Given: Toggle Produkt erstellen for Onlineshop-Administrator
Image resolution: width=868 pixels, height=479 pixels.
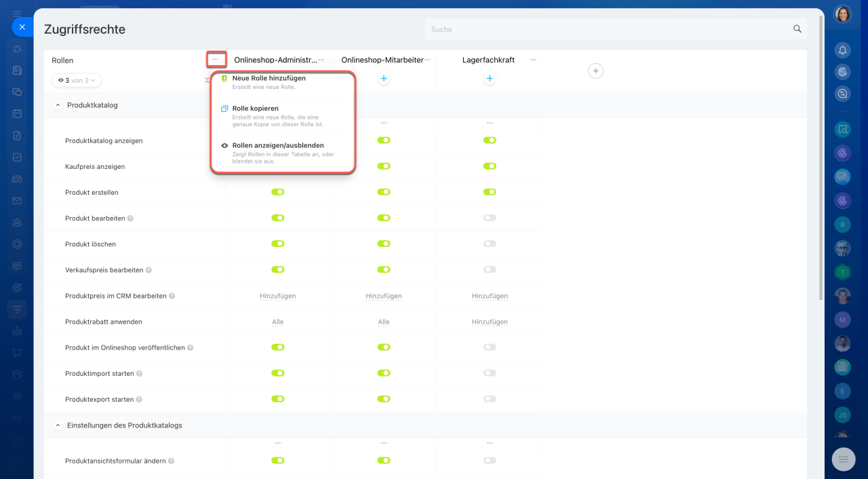Looking at the screenshot, I should pos(278,192).
